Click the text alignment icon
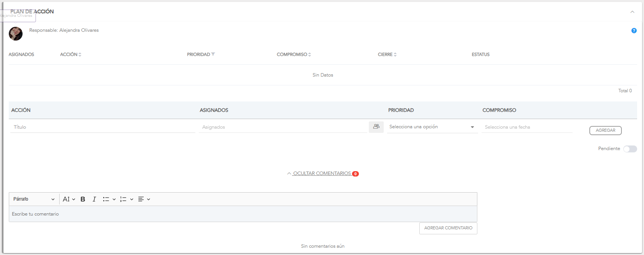 pos(141,199)
